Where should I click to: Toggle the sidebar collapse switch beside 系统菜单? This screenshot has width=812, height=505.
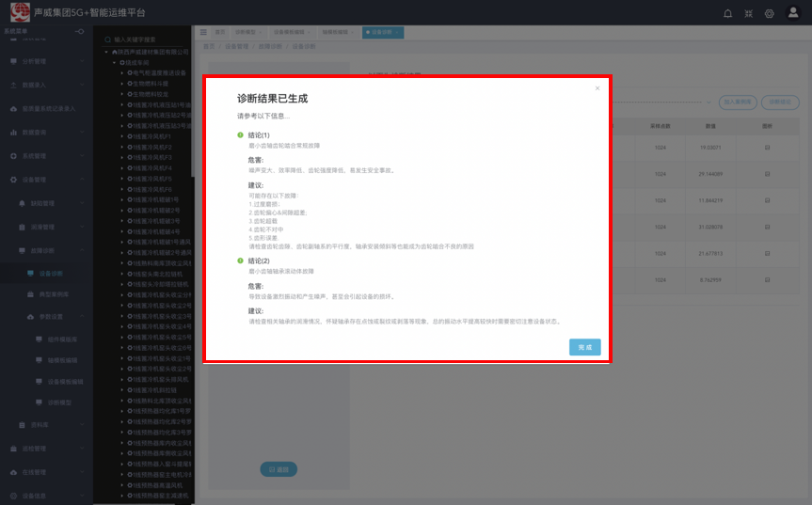coord(80,31)
